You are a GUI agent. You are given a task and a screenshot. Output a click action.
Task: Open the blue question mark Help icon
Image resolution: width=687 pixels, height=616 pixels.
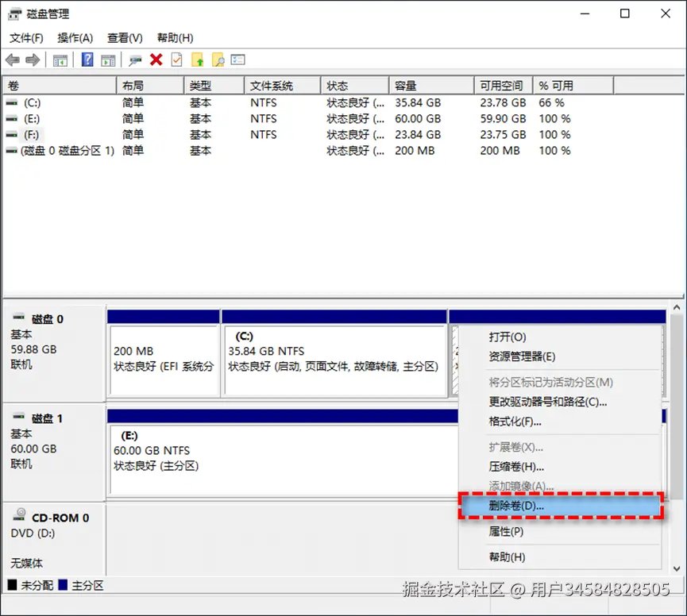point(87,60)
